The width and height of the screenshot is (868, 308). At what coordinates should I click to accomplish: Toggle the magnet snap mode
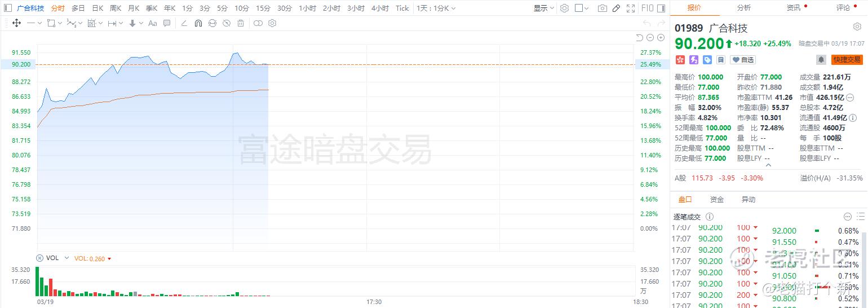pyautogui.click(x=198, y=23)
